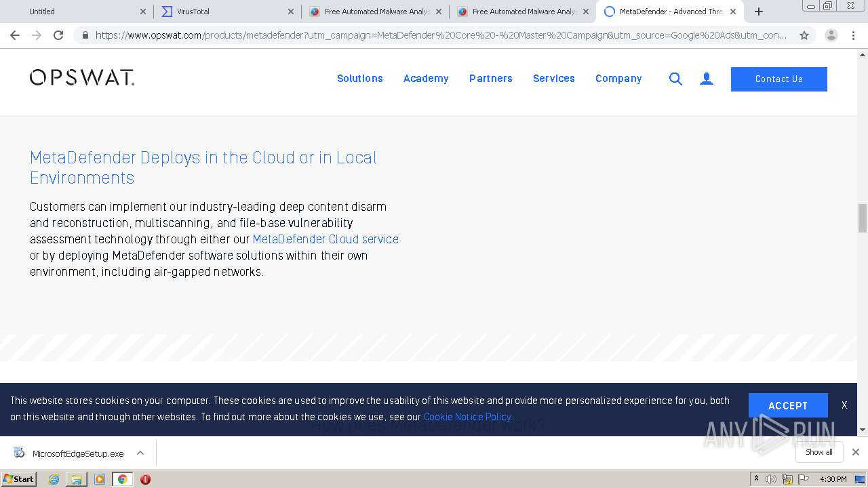This screenshot has width=868, height=488.
Task: Switch to the VirusTotal tab
Action: point(227,12)
